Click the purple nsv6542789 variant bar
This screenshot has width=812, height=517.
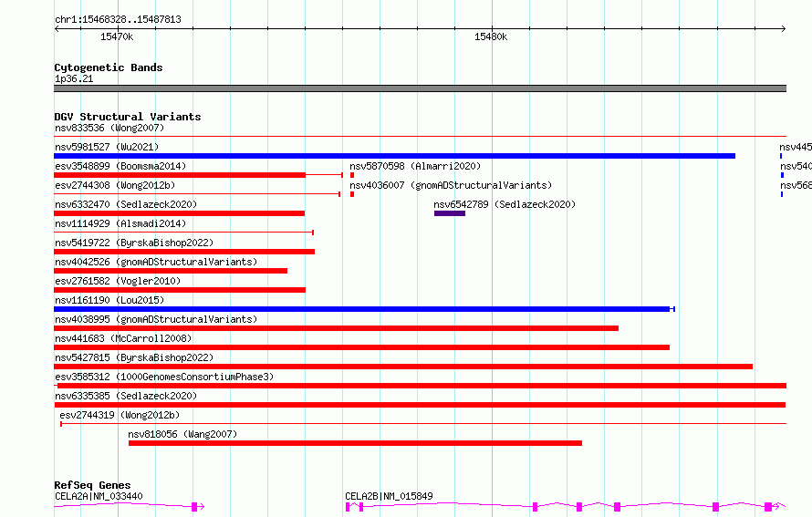point(450,213)
